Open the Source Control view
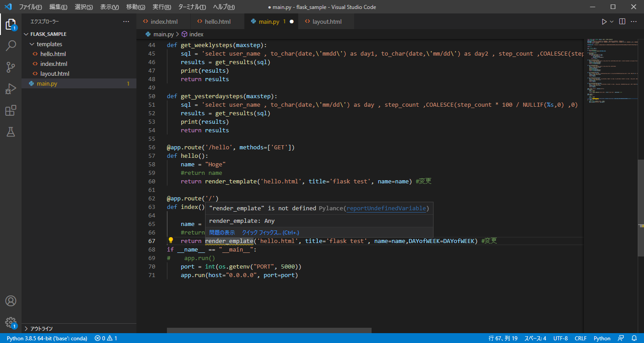644x343 pixels. 11,67
